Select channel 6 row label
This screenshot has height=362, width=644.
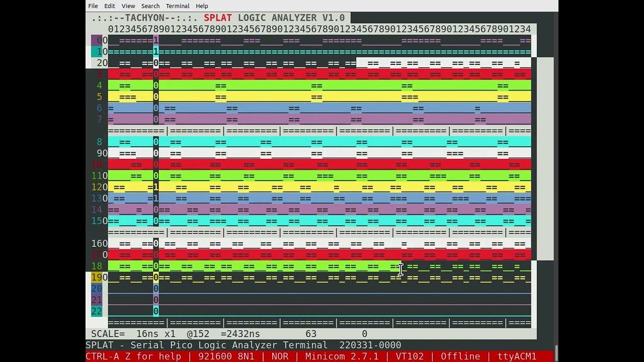[x=100, y=108]
